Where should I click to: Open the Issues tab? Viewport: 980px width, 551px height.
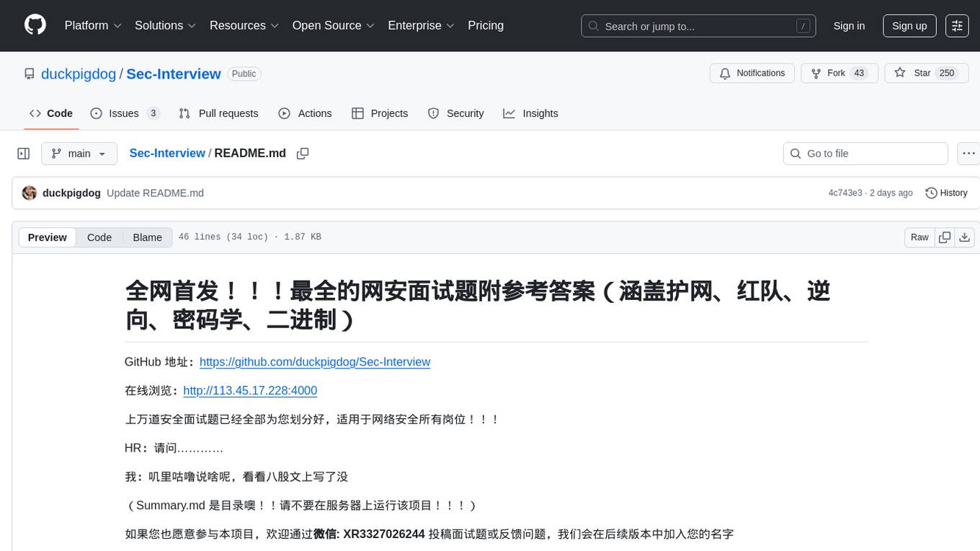(x=125, y=113)
